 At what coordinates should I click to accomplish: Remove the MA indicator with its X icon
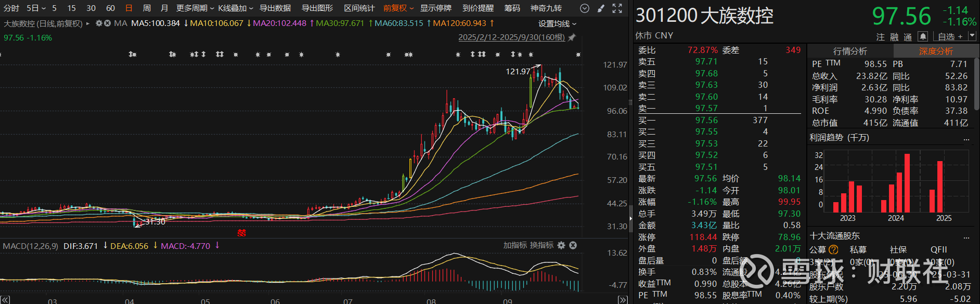click(x=107, y=23)
